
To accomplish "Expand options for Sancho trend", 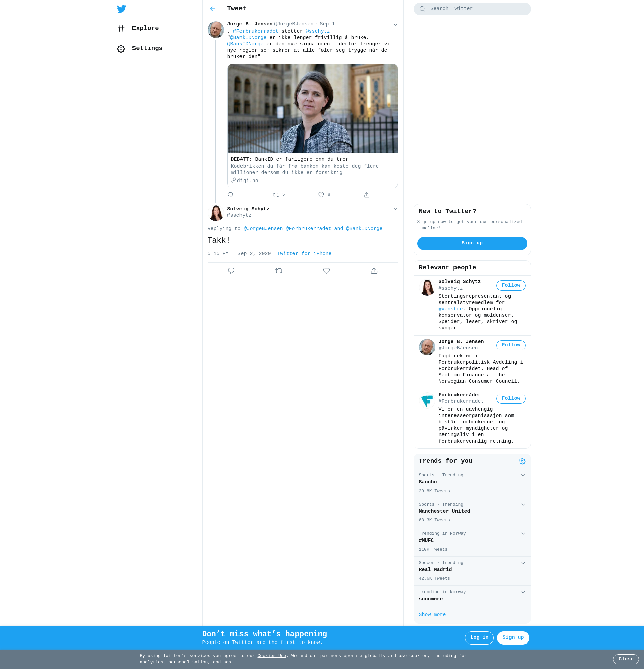I will (x=523, y=475).
